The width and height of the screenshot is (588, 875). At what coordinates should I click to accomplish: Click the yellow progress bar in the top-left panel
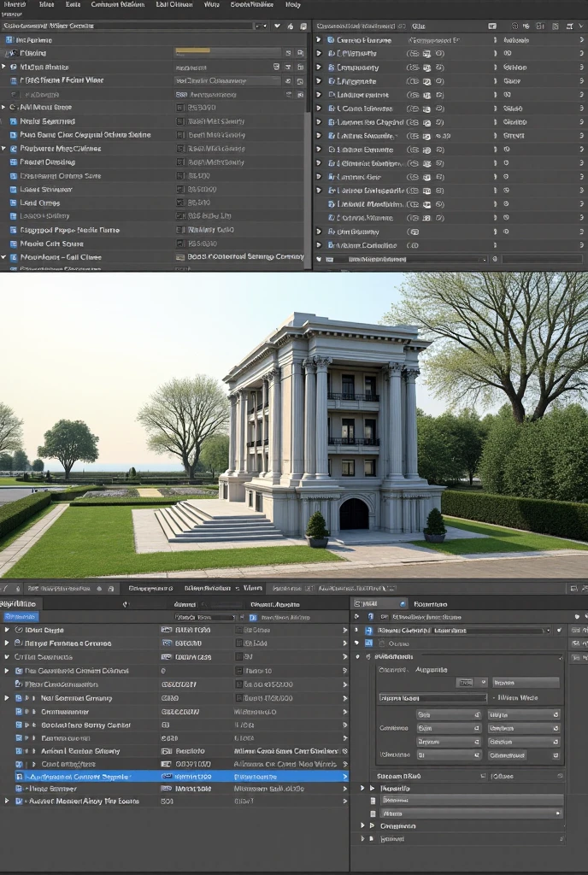(x=192, y=51)
